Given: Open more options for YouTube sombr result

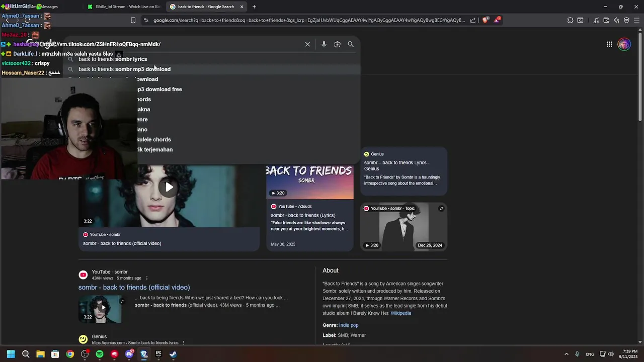Looking at the screenshot, I should coord(147,278).
